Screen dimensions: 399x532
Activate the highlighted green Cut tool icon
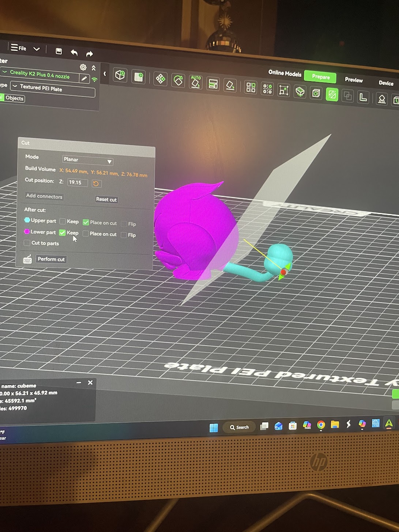(x=332, y=95)
